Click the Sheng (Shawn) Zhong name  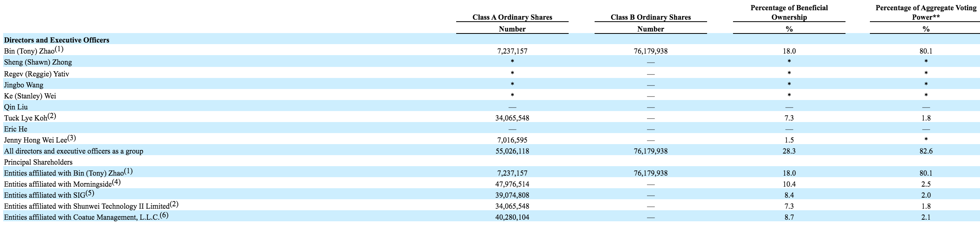pos(38,62)
